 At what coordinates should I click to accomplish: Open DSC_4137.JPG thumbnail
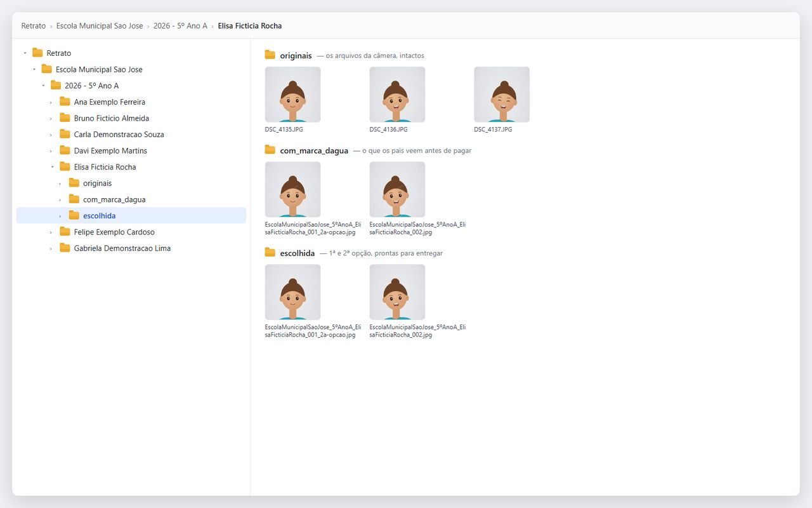[x=502, y=95]
